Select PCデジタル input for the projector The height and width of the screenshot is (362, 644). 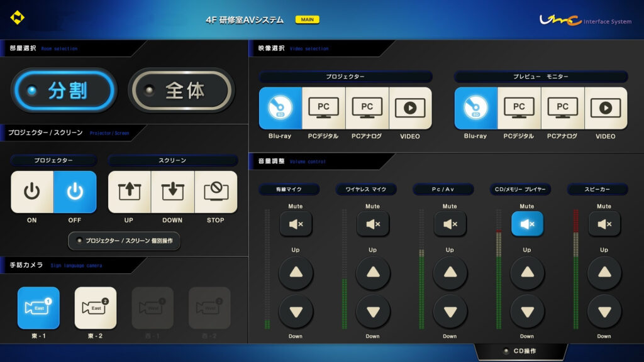click(x=323, y=108)
